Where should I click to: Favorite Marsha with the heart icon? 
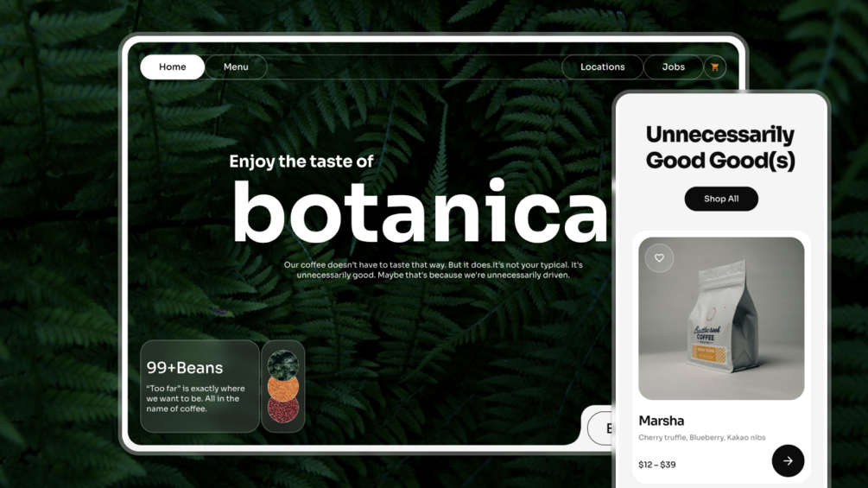click(x=659, y=258)
